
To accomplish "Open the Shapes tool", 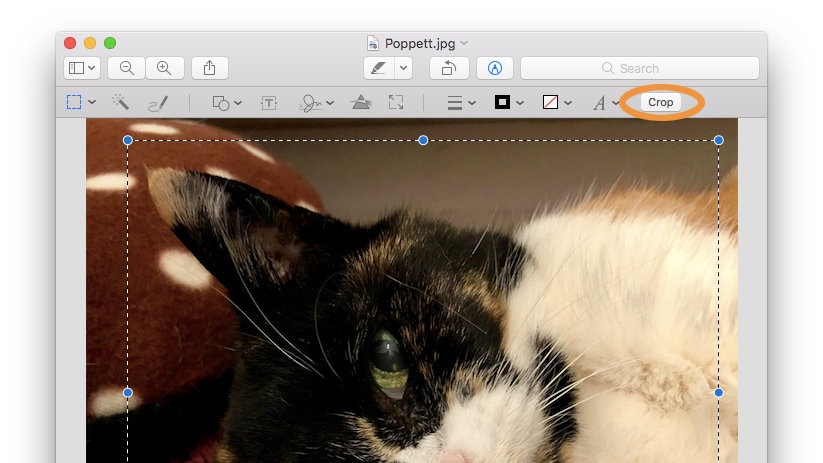I will (x=220, y=103).
